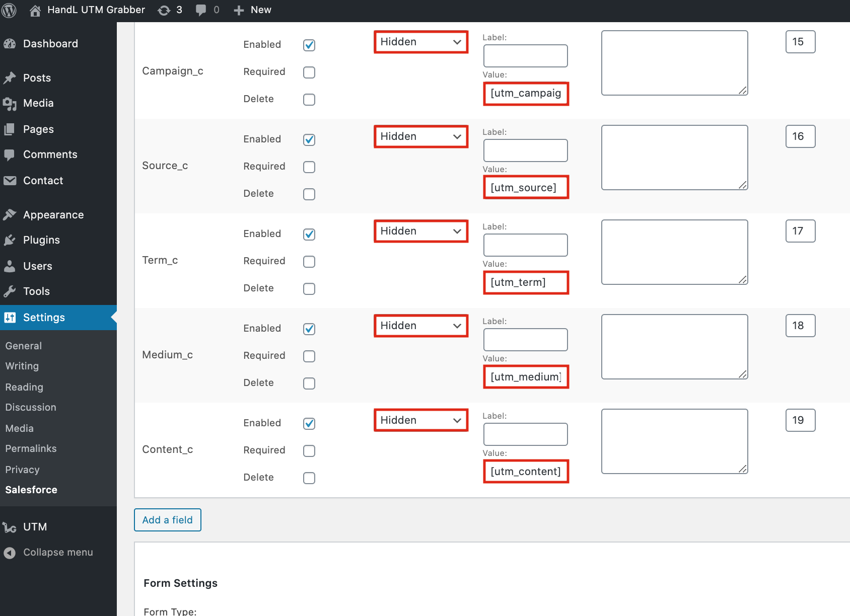Click the WordPress logo icon
This screenshot has width=850, height=616.
pyautogui.click(x=9, y=10)
